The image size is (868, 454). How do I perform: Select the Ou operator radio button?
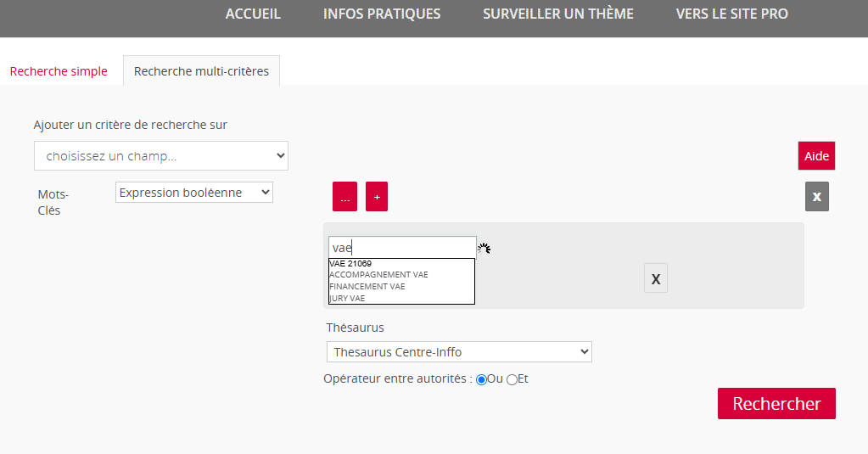[482, 380]
